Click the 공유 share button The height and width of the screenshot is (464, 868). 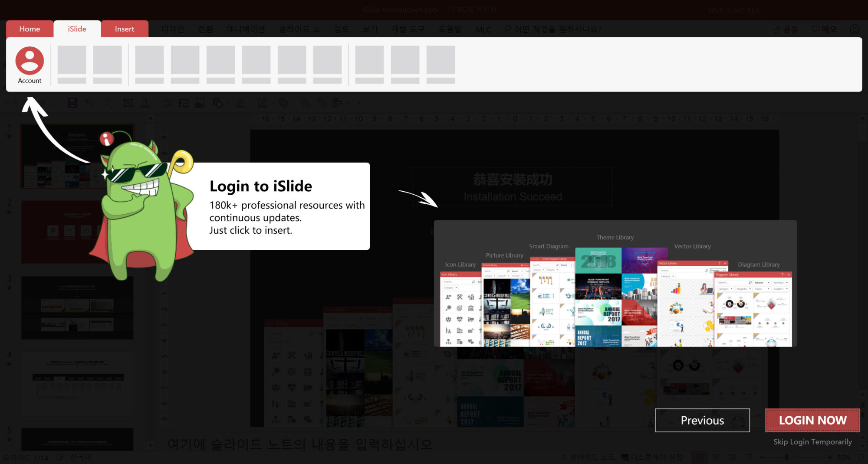click(786, 29)
